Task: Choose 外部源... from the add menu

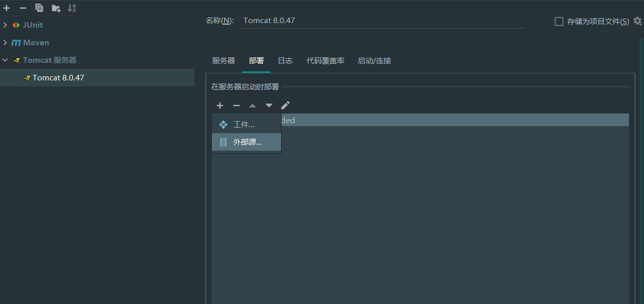Action: 246,142
